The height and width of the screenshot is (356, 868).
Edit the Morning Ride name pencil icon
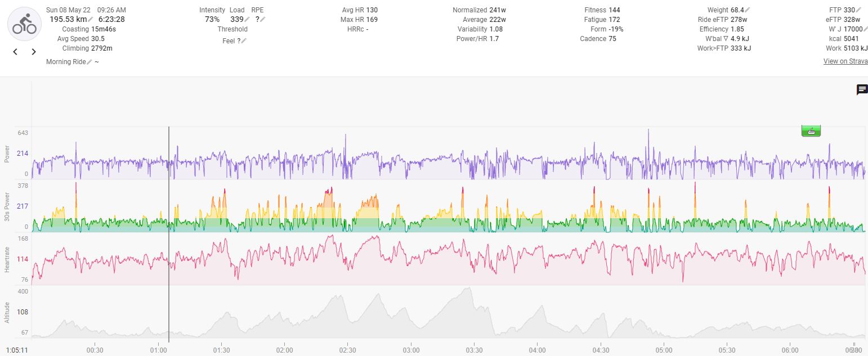(90, 62)
